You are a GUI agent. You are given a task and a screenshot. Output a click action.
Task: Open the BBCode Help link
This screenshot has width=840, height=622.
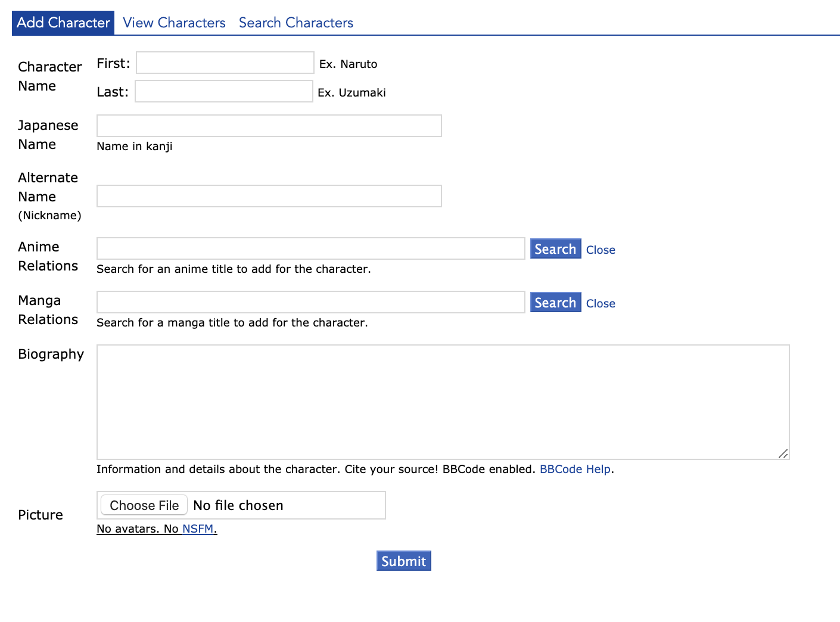(574, 469)
